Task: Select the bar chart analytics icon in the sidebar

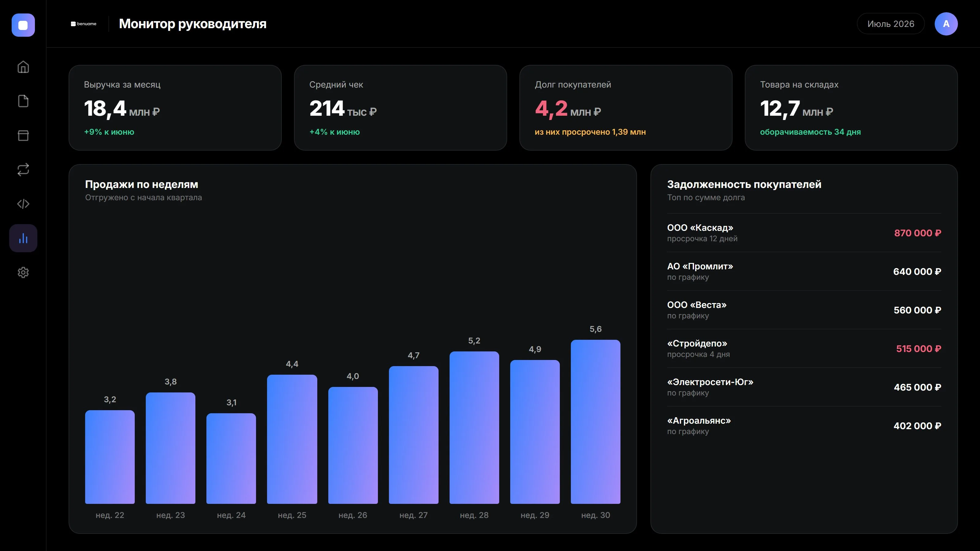Action: [x=23, y=238]
